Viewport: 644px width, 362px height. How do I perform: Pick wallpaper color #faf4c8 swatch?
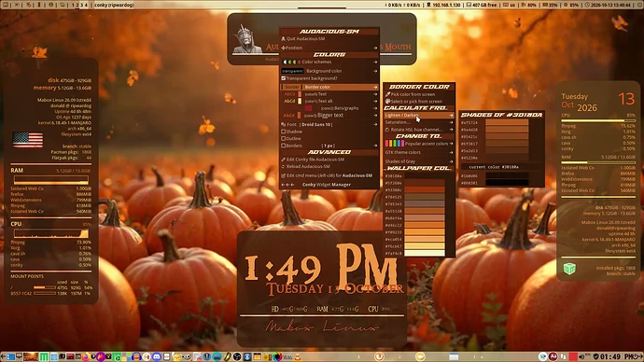click(425, 253)
